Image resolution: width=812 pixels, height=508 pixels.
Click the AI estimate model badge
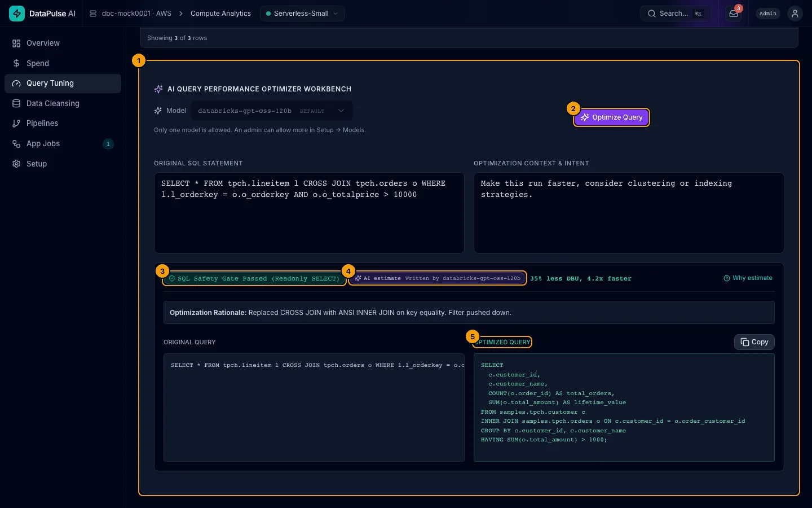click(438, 278)
